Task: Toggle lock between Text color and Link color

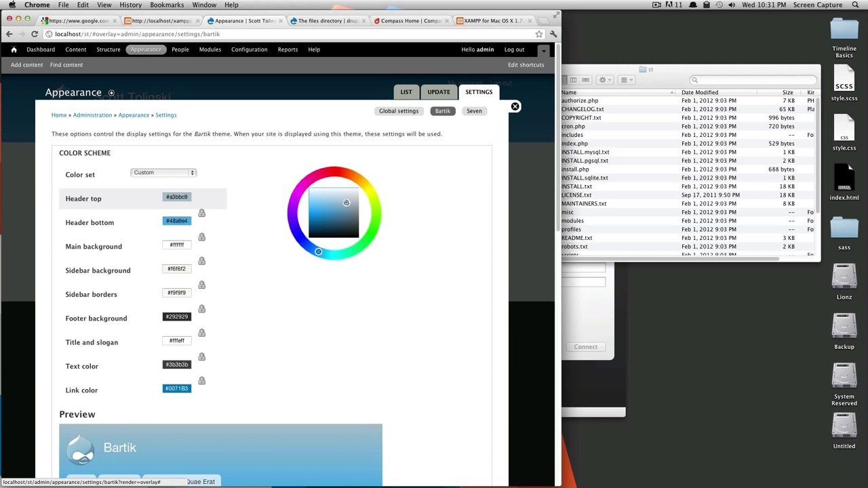Action: (x=201, y=381)
